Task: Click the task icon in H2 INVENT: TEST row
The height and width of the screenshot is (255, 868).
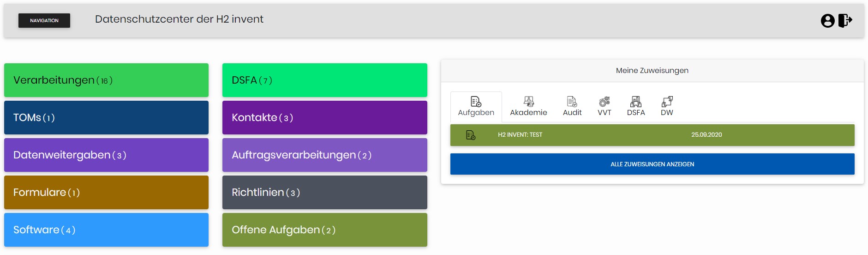Action: 471,135
